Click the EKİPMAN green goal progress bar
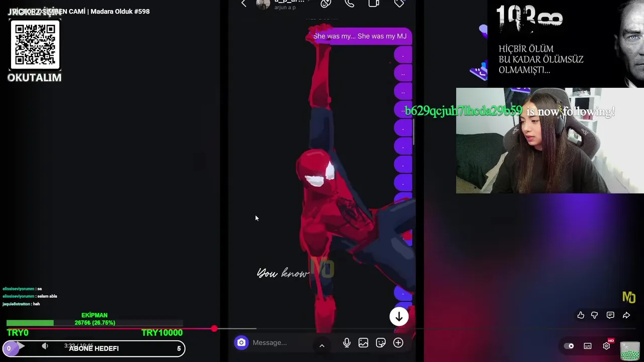644x362 pixels. (x=95, y=323)
